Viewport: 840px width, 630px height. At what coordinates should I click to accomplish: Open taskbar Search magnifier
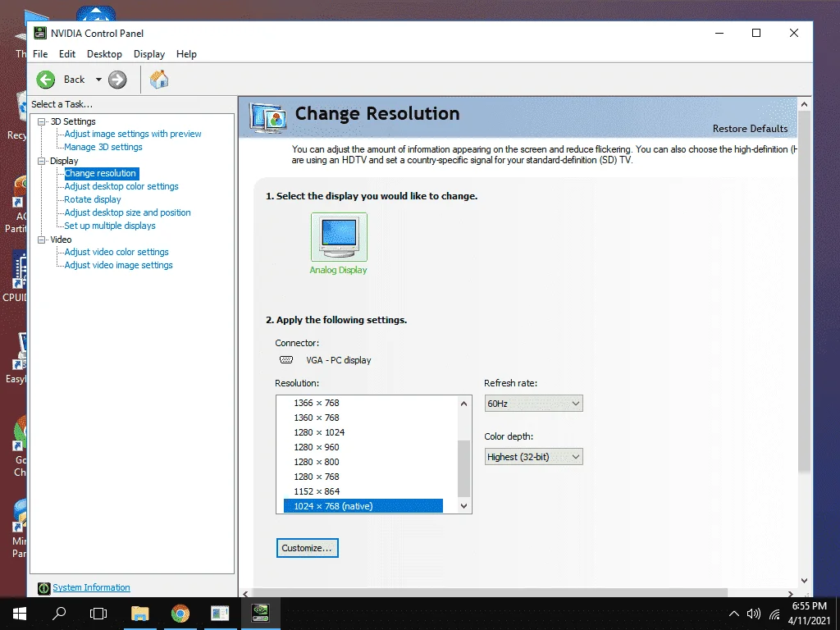[59, 614]
